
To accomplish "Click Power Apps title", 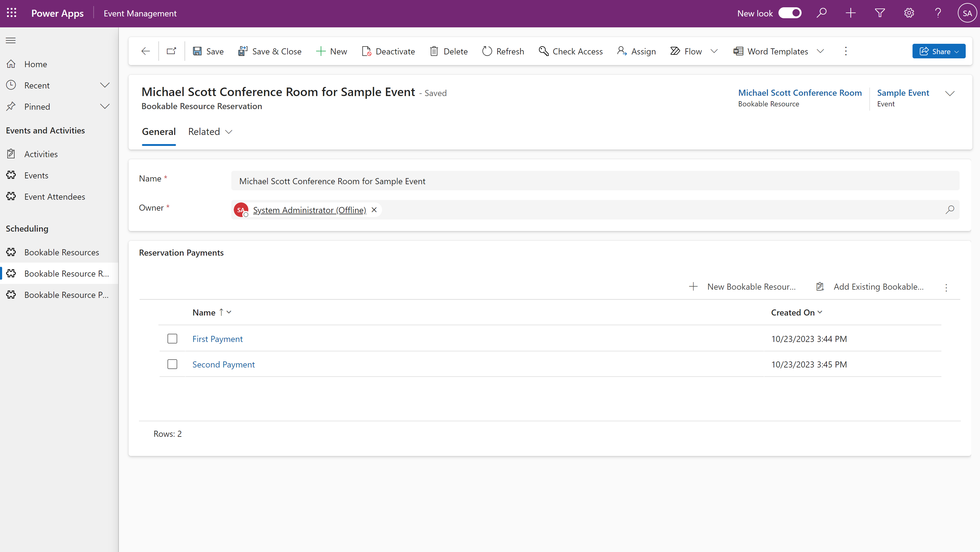I will click(57, 13).
